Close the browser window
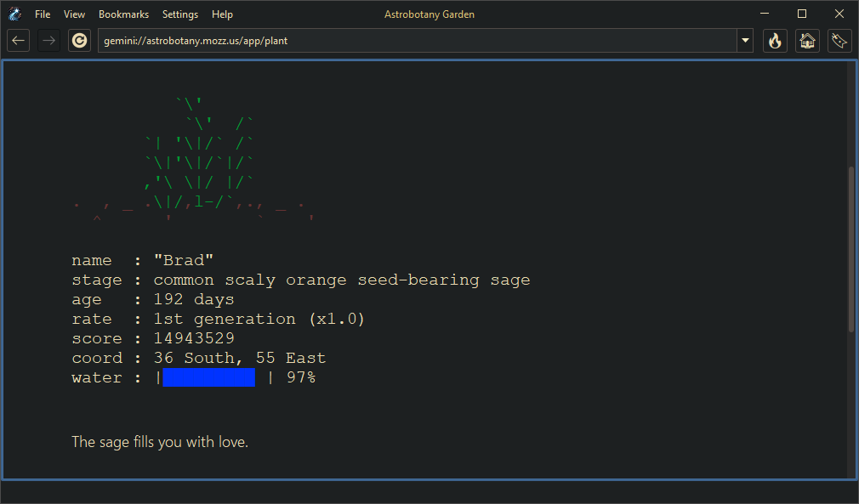 [839, 14]
